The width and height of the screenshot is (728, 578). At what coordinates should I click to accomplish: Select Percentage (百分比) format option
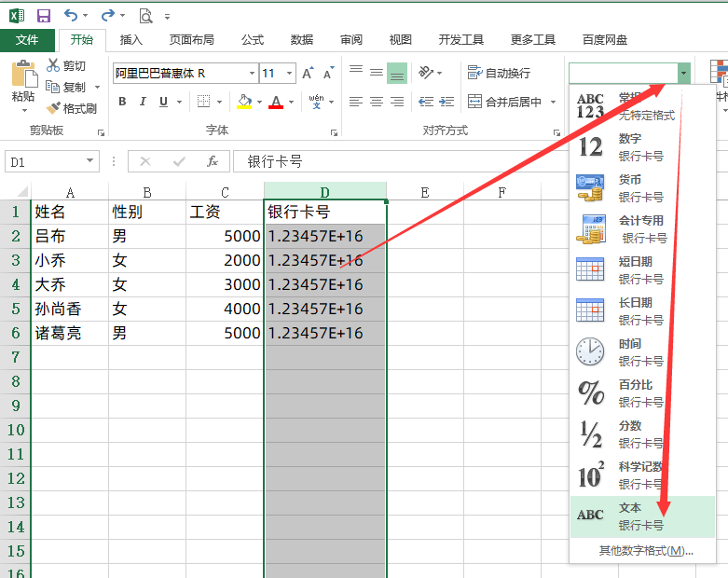[x=642, y=393]
